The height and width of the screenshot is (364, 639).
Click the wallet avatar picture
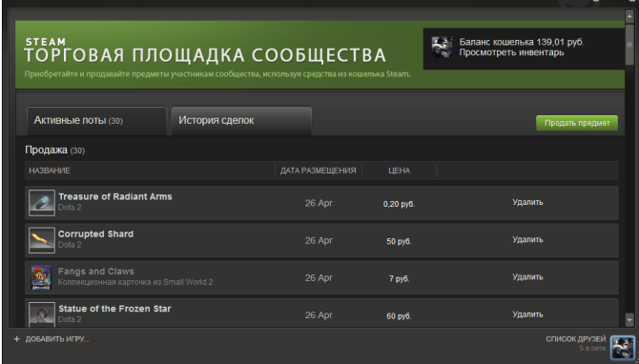(x=443, y=48)
